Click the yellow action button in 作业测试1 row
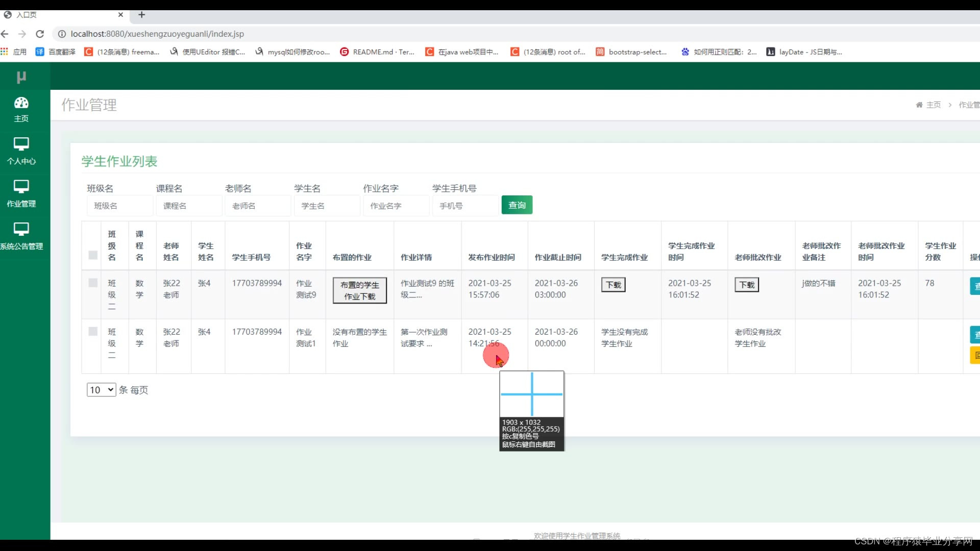 click(x=975, y=355)
